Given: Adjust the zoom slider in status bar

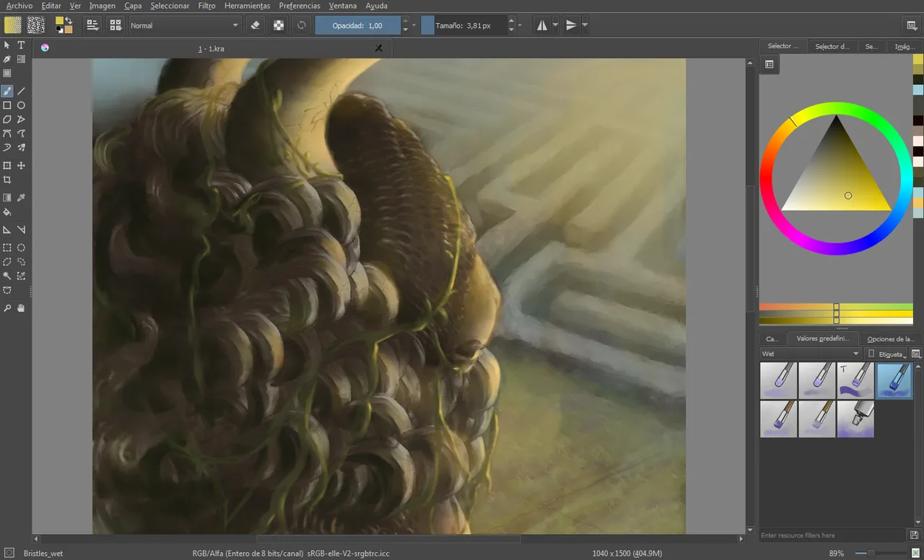Looking at the screenshot, I should pos(880,554).
